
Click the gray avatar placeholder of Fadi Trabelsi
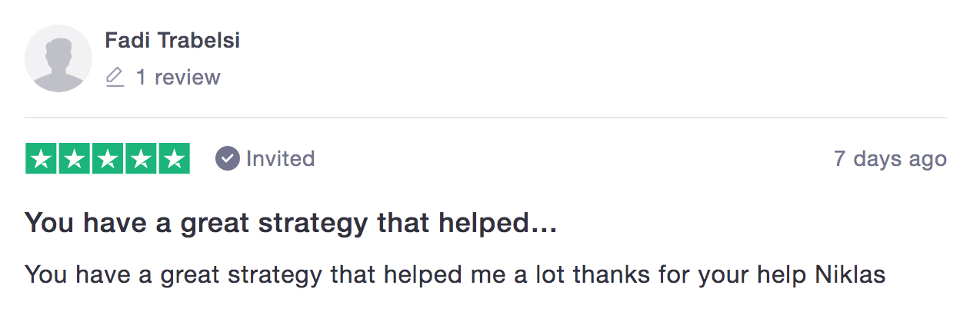point(58,58)
